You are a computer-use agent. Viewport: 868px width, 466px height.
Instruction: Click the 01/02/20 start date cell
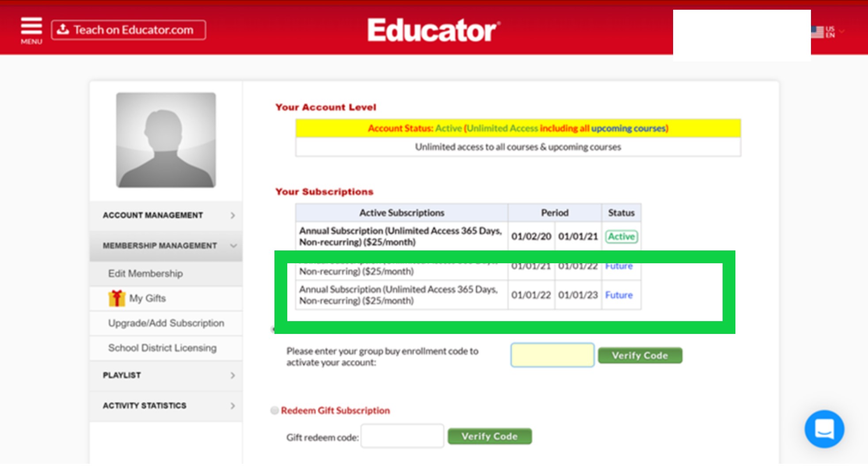point(531,236)
